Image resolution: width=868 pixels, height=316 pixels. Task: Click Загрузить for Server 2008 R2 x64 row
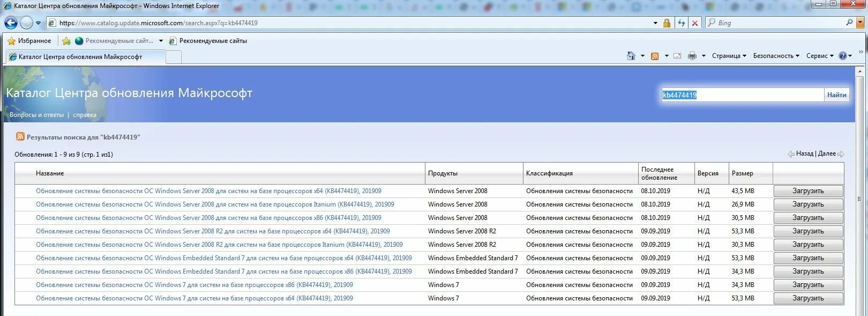[x=808, y=231]
